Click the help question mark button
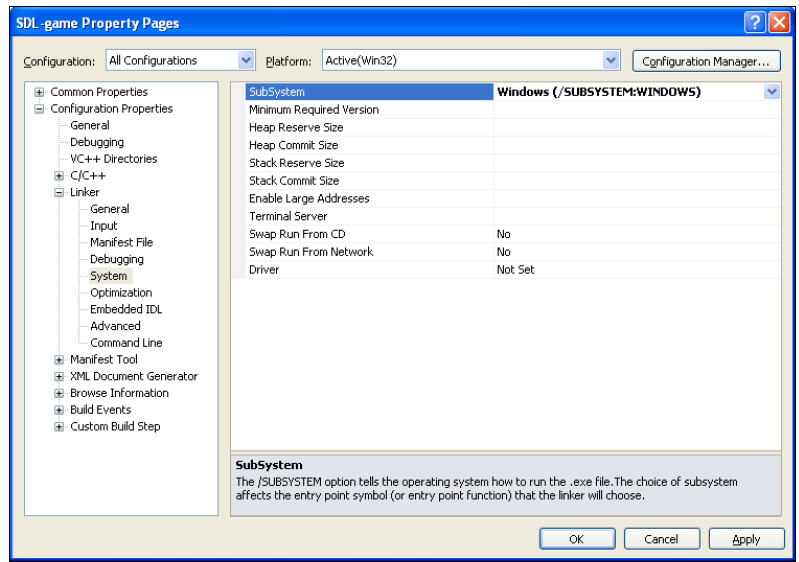Image resolution: width=799 pixels, height=562 pixels. [755, 22]
